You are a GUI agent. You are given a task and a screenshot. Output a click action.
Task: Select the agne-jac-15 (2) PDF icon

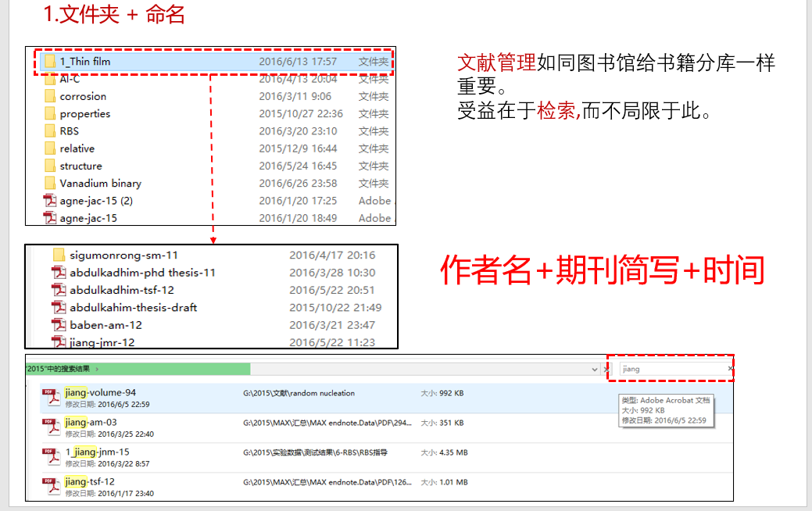click(50, 201)
